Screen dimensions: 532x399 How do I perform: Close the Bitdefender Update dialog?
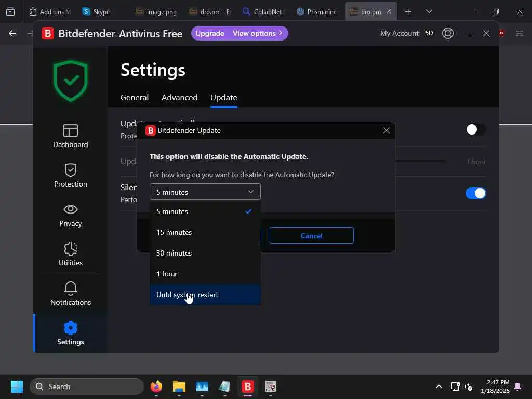(386, 130)
